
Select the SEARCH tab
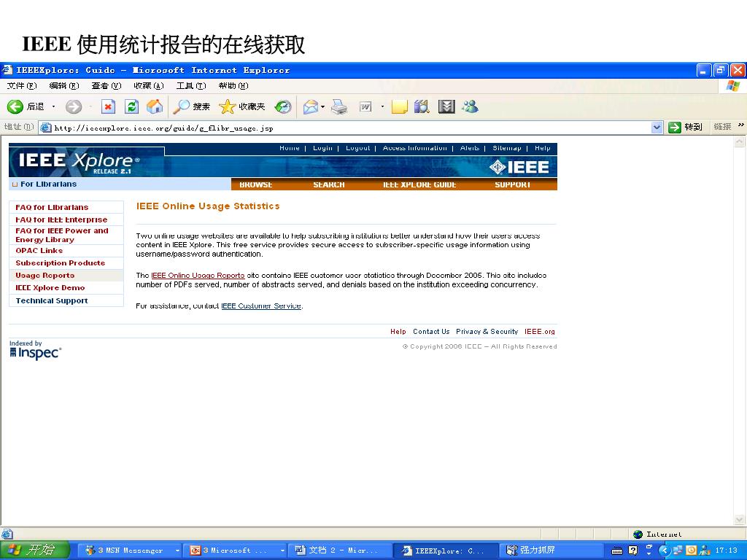click(329, 184)
